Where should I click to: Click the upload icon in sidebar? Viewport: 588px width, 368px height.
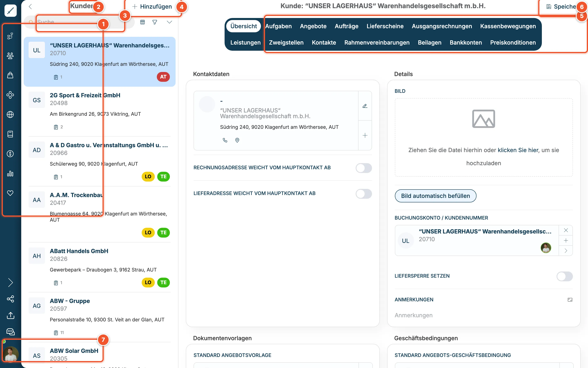[x=10, y=315]
